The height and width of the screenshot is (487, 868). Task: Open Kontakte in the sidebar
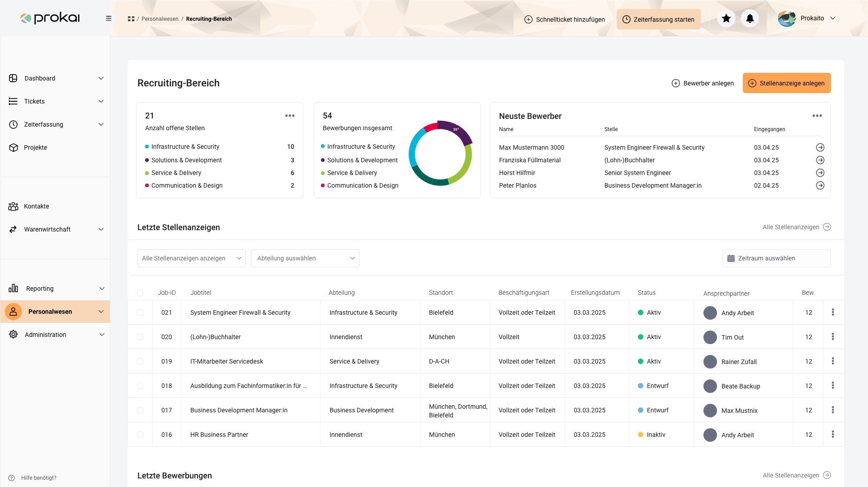pyautogui.click(x=37, y=206)
